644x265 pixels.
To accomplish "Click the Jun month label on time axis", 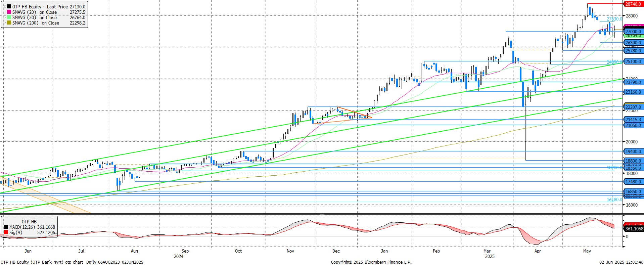I will point(28,251).
